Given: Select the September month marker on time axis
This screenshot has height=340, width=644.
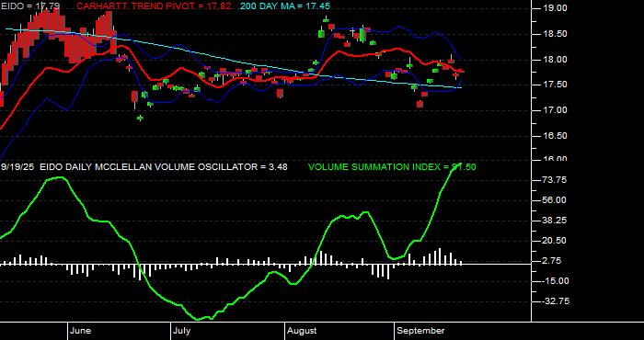Looking at the screenshot, I should tap(420, 331).
